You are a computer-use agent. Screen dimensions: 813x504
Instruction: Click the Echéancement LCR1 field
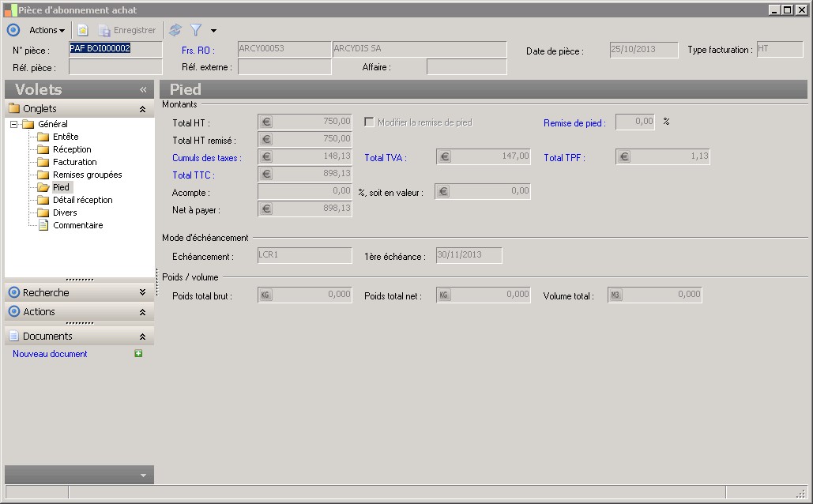click(305, 255)
